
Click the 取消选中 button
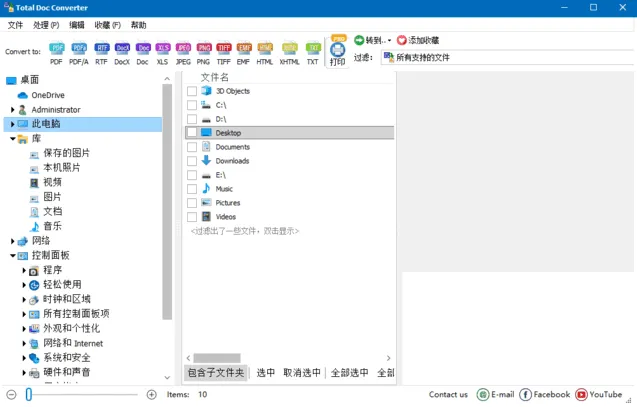(302, 372)
